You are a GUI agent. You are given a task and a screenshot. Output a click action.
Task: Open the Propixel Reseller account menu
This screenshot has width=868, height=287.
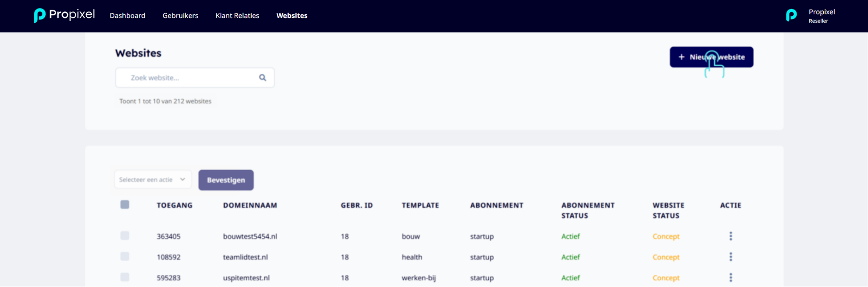[x=811, y=16]
